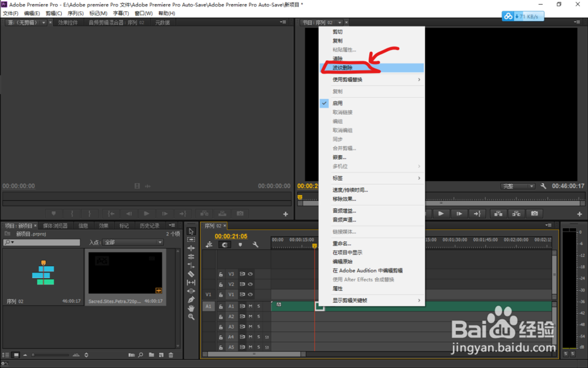Create a new bin folder
Screen dimensions: 588x368
(x=151, y=355)
